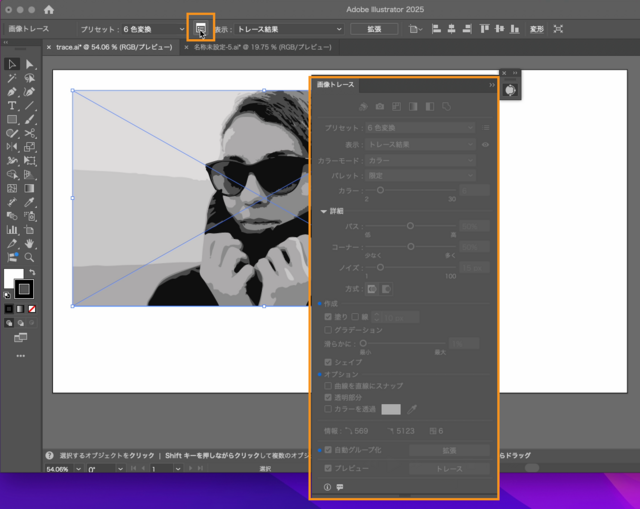Click the 画像トレース panel tab
Viewport: 640px width, 509px height.
point(336,84)
